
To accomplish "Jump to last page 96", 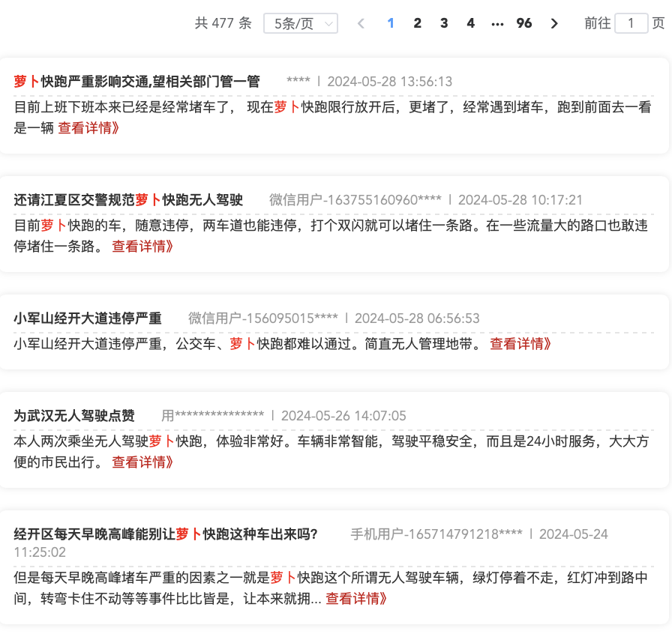I will pyautogui.click(x=524, y=23).
